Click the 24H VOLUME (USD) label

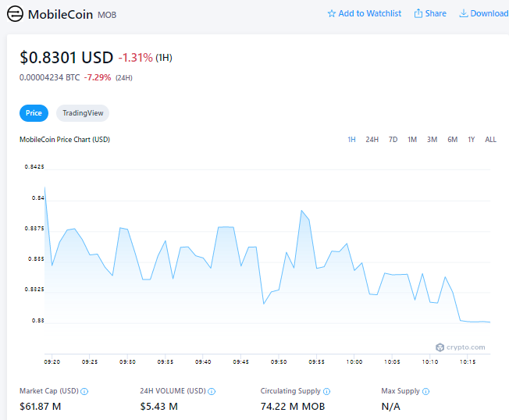pos(173,391)
